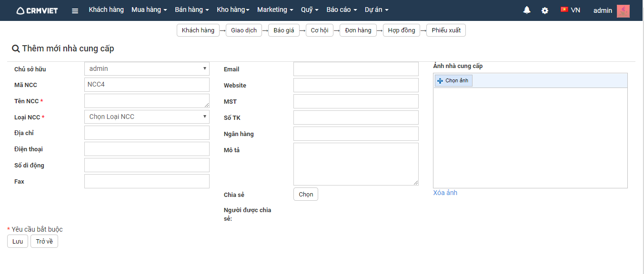
Task: Go to the Báo giá workflow step
Action: 284,30
